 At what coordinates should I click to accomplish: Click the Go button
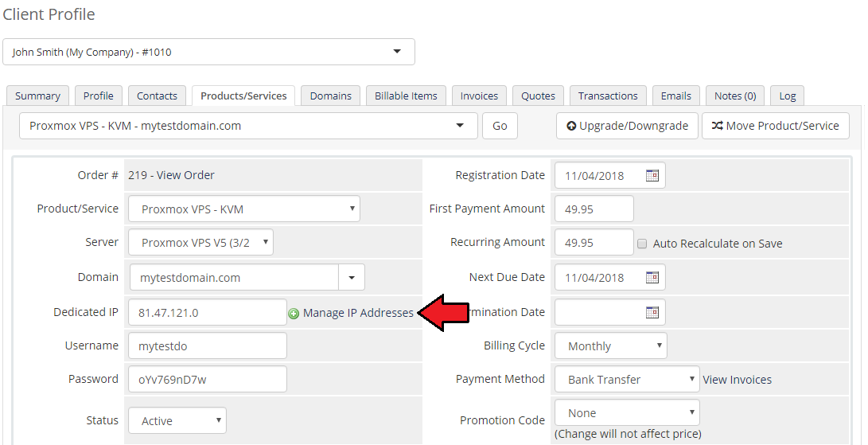coord(500,126)
